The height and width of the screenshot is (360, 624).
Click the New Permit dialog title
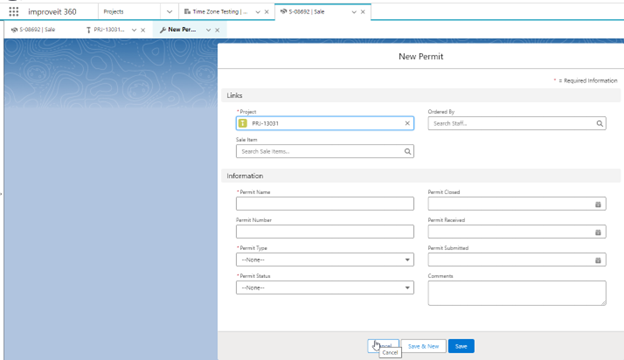(421, 56)
